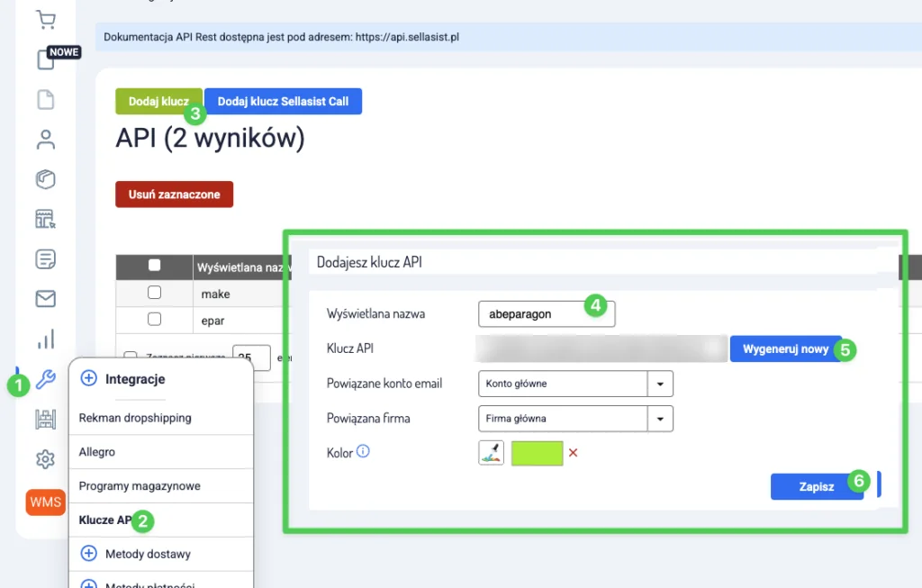
Task: Click the orange WMS button
Action: click(45, 502)
